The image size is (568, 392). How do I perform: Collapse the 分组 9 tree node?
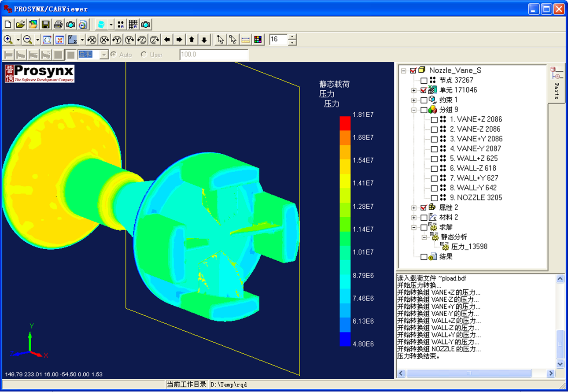tap(414, 110)
